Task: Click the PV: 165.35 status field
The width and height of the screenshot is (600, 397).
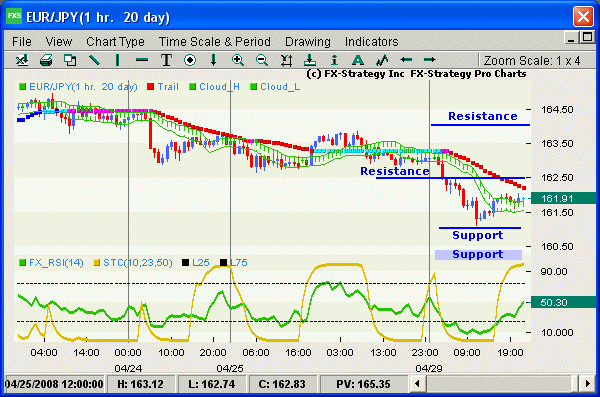Action: click(363, 384)
